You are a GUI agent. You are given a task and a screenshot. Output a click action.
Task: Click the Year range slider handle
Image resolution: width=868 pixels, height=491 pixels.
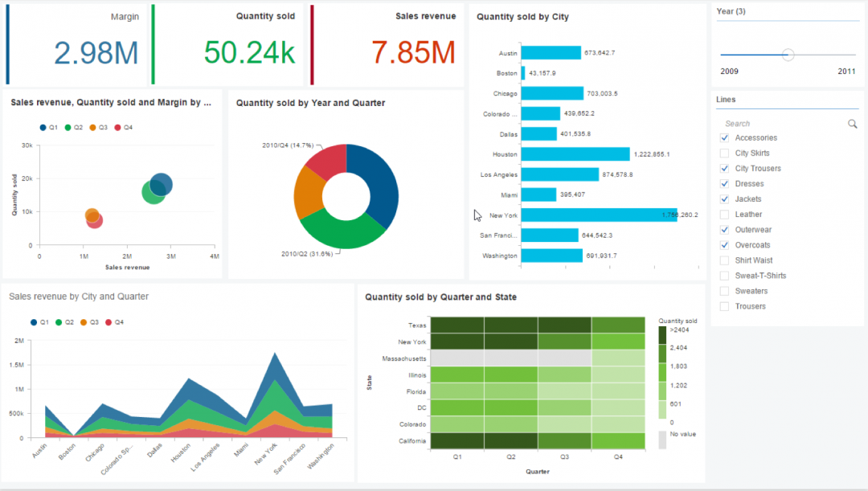787,55
